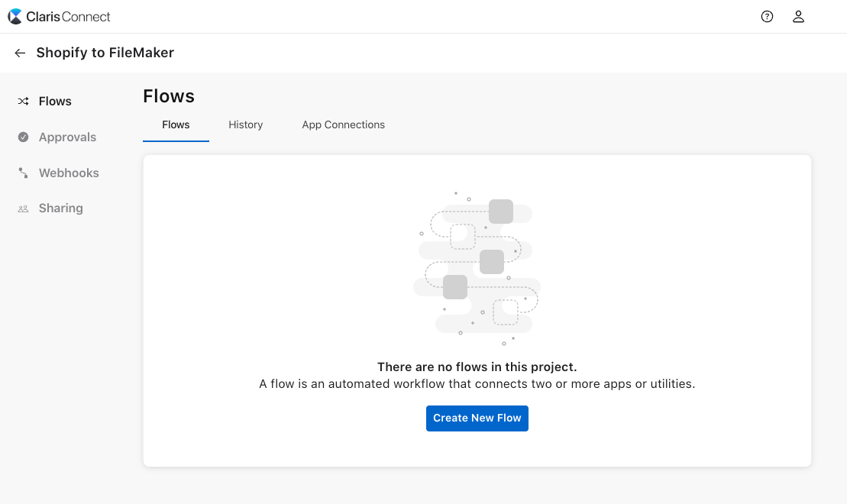
Task: Navigate to Webhooks in the sidebar
Action: click(x=69, y=173)
